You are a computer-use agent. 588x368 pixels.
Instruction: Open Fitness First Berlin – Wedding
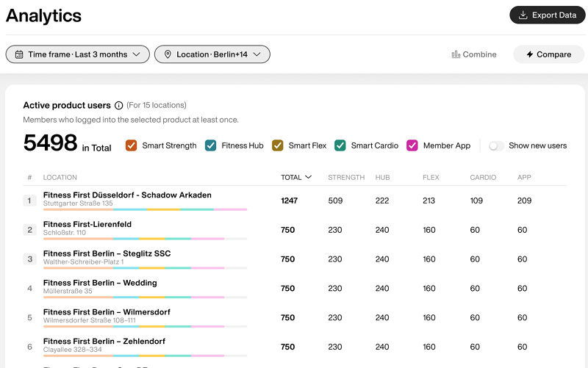[100, 283]
